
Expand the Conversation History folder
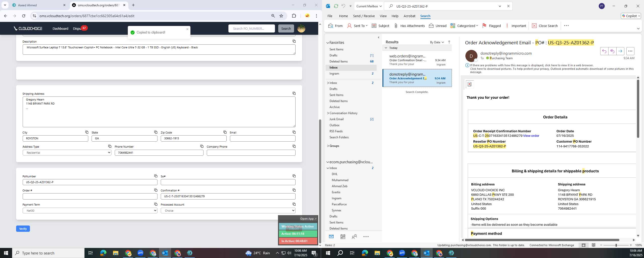point(328,113)
